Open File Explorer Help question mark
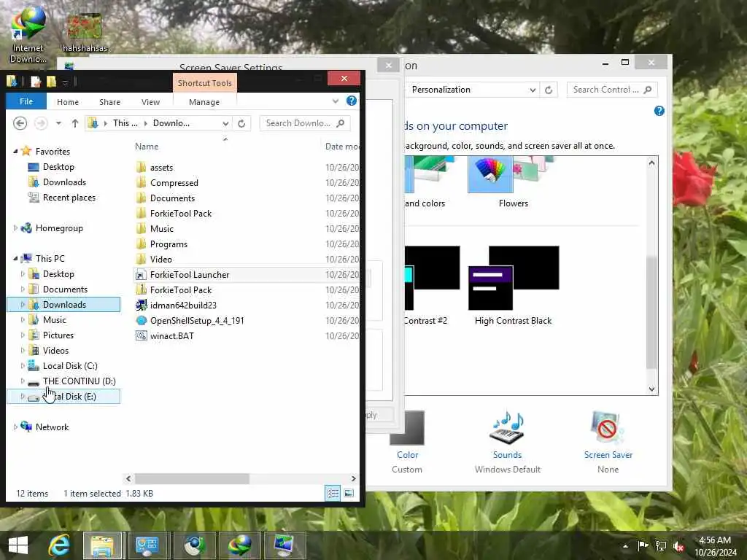 [352, 101]
